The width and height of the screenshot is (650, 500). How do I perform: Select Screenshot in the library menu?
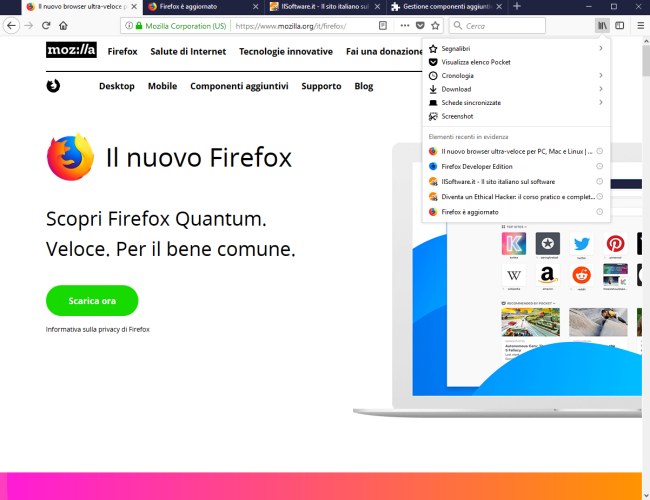tap(516, 116)
